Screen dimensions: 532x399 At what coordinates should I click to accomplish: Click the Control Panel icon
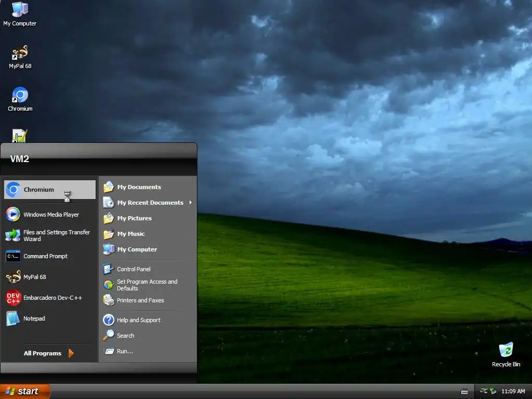[x=108, y=269]
